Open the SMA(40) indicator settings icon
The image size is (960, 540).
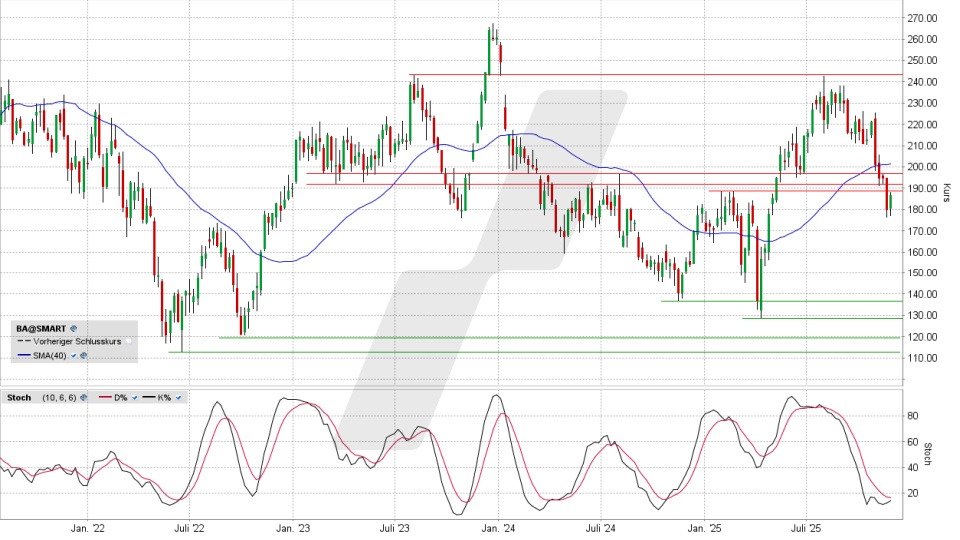pyautogui.click(x=83, y=355)
